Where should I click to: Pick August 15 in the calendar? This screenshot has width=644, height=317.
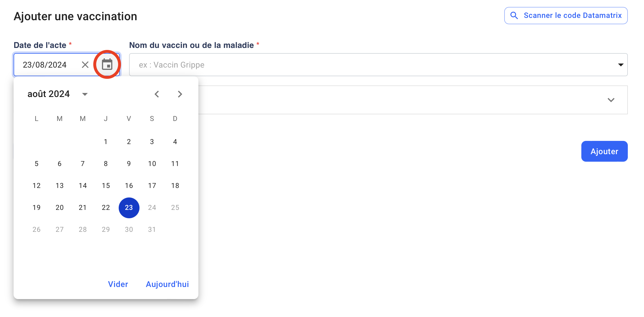point(106,186)
